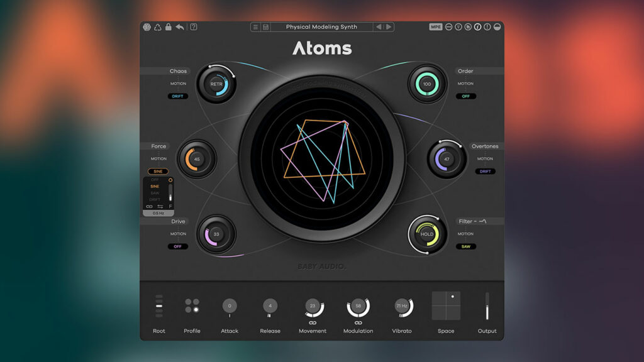Advance to the next preset with the right arrow
The height and width of the screenshot is (362, 644).
pos(389,26)
